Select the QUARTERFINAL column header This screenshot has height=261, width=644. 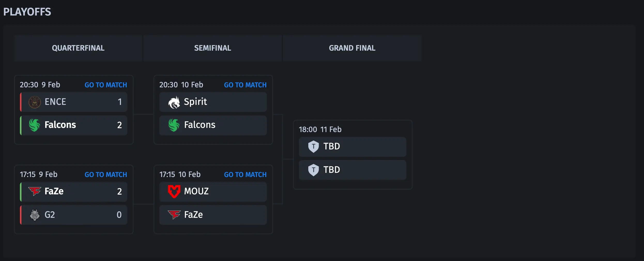[x=78, y=48]
